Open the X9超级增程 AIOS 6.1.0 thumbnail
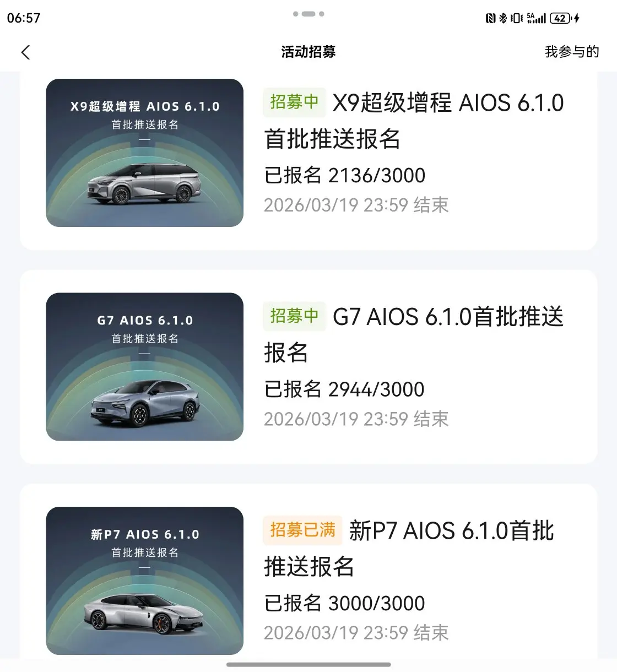Image resolution: width=617 pixels, height=672 pixels. point(145,153)
